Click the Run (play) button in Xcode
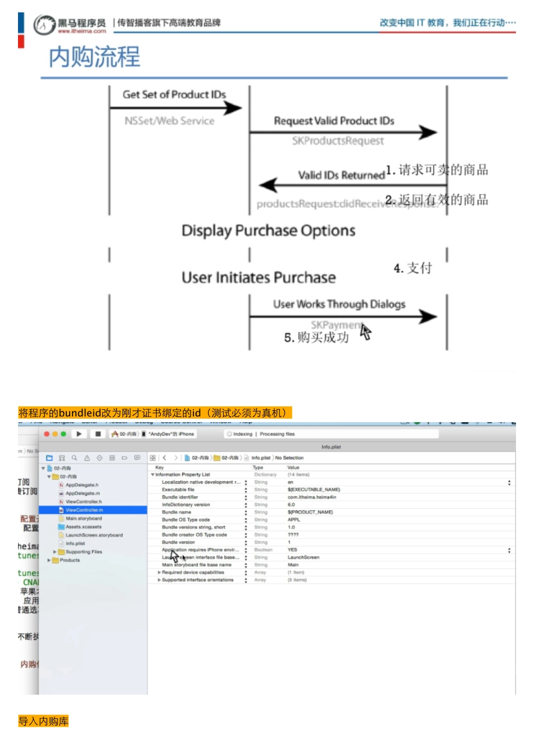534x756 pixels. 79,434
